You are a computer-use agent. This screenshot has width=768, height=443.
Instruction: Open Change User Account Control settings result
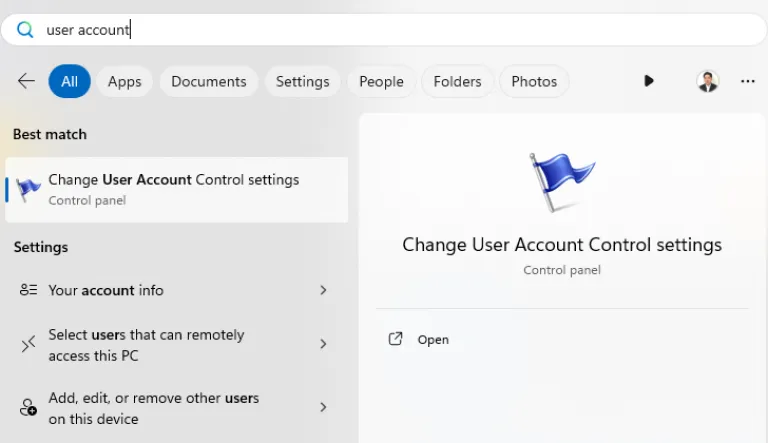click(174, 188)
